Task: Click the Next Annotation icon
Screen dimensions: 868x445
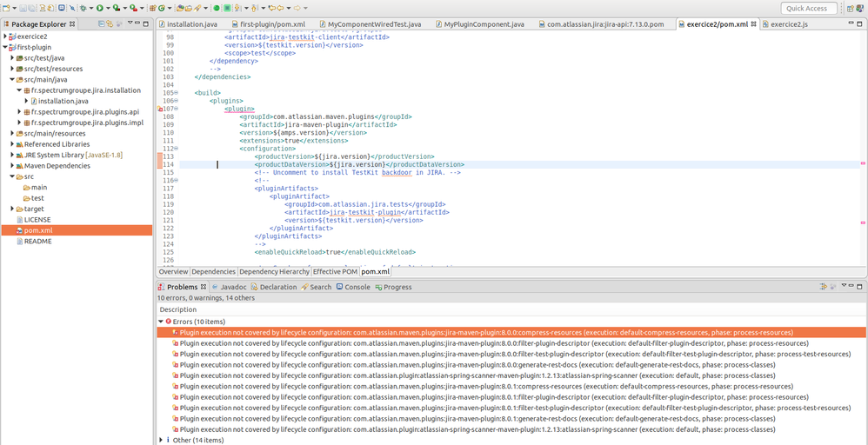Action: (x=237, y=8)
